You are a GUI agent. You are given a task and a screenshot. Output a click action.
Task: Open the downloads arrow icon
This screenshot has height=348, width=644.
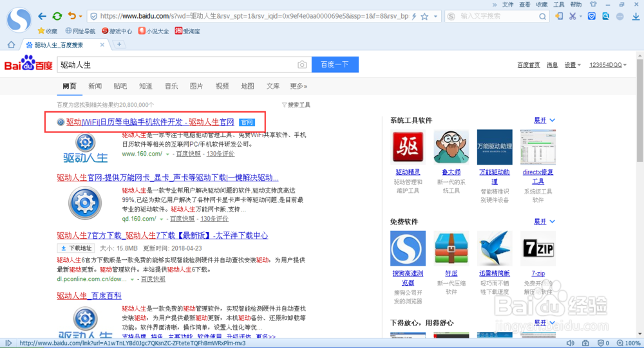(x=636, y=17)
